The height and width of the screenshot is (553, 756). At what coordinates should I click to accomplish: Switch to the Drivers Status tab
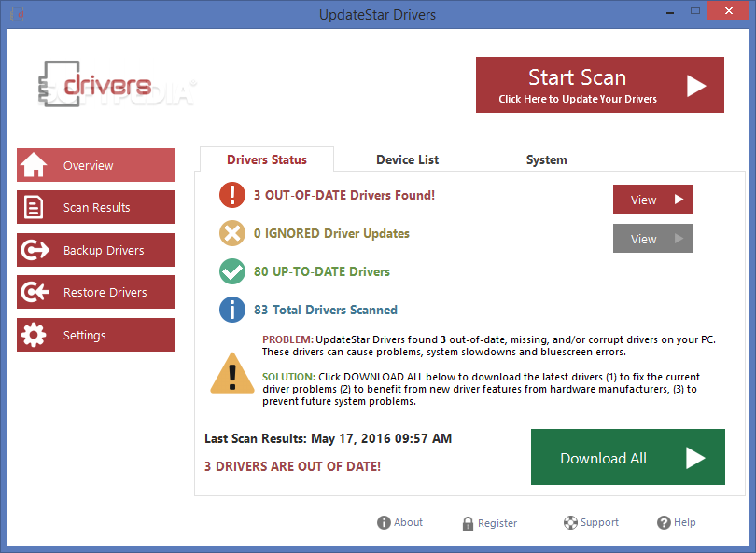tap(267, 159)
